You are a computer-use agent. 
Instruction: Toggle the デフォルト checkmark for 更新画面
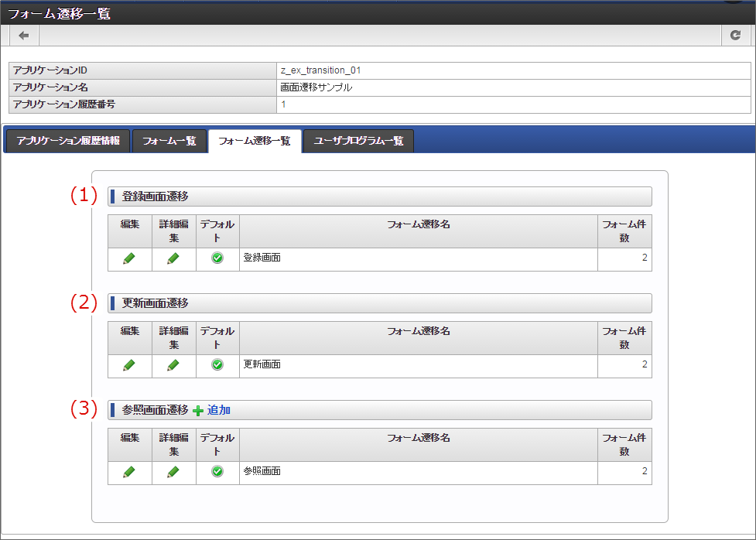[217, 365]
